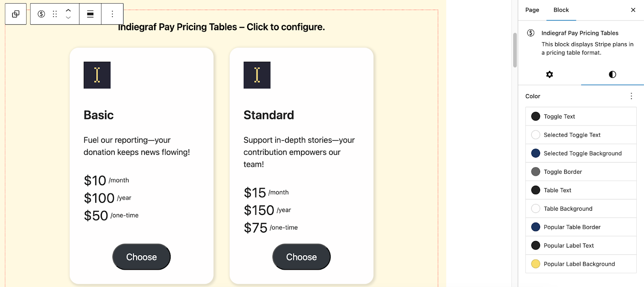Click the editor vertical scrollbar
This screenshot has height=287, width=644.
click(515, 50)
